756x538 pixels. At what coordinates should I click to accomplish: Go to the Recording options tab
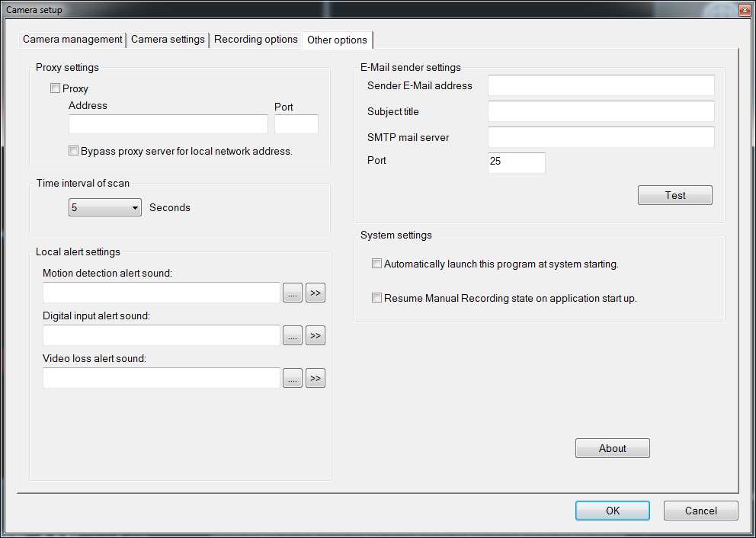255,39
